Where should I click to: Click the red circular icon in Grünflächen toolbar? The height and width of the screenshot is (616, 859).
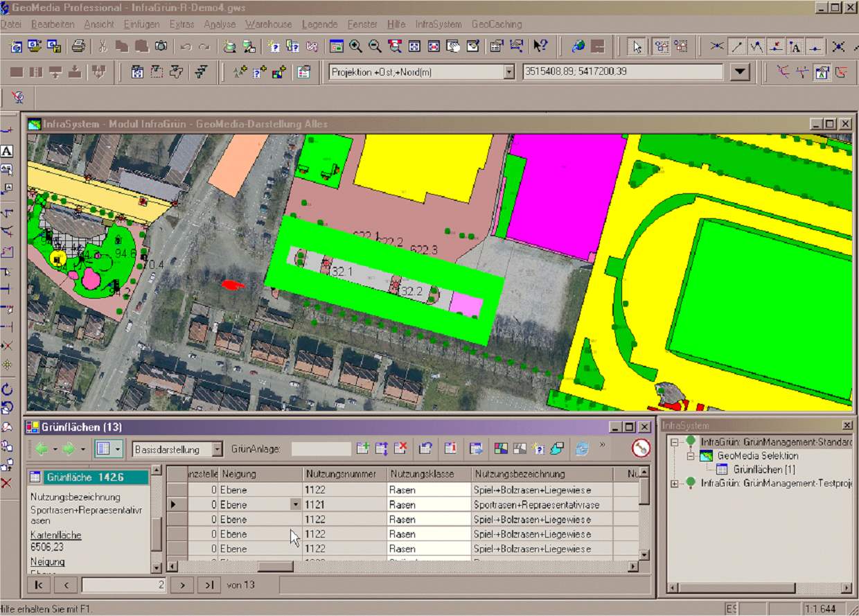[641, 448]
